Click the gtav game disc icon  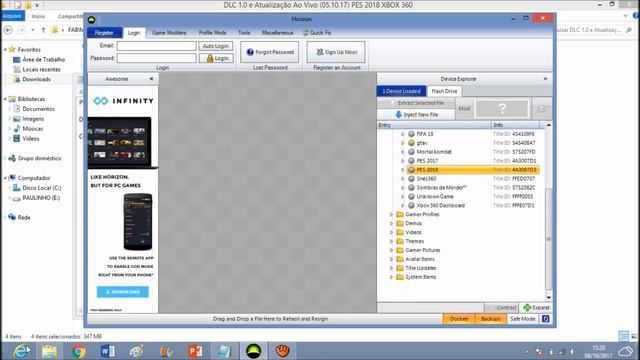(x=411, y=143)
